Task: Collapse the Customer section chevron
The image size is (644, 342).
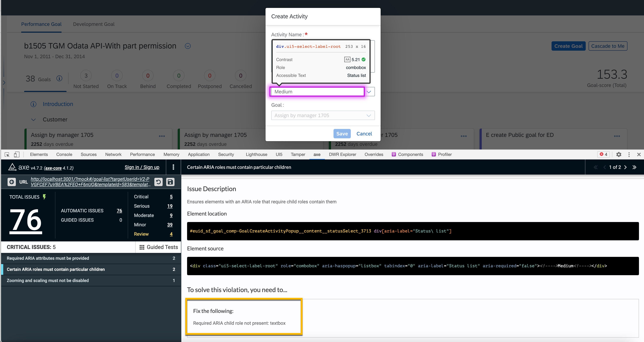Action: pos(33,120)
